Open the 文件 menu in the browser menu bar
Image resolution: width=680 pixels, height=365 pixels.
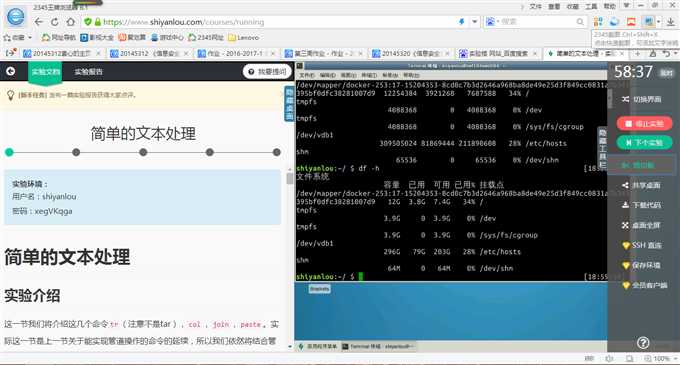[536, 7]
